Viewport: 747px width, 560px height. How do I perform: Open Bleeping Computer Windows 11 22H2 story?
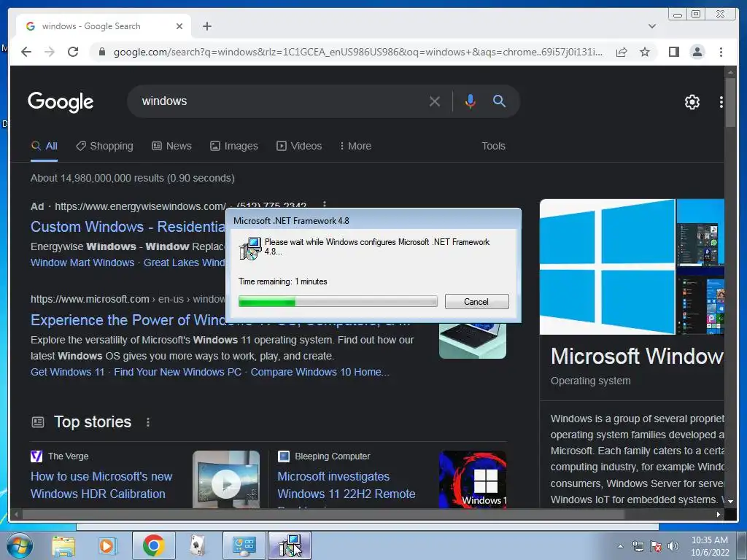point(347,485)
